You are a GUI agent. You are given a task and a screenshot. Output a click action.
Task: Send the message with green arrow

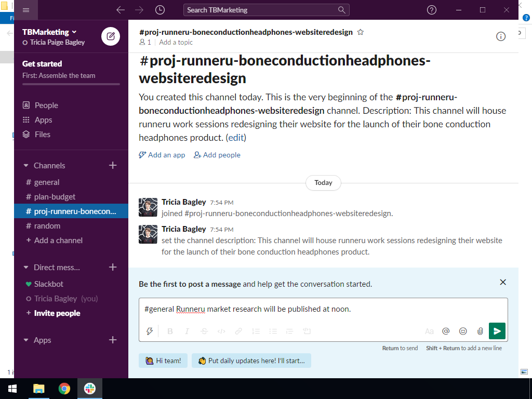[497, 331]
